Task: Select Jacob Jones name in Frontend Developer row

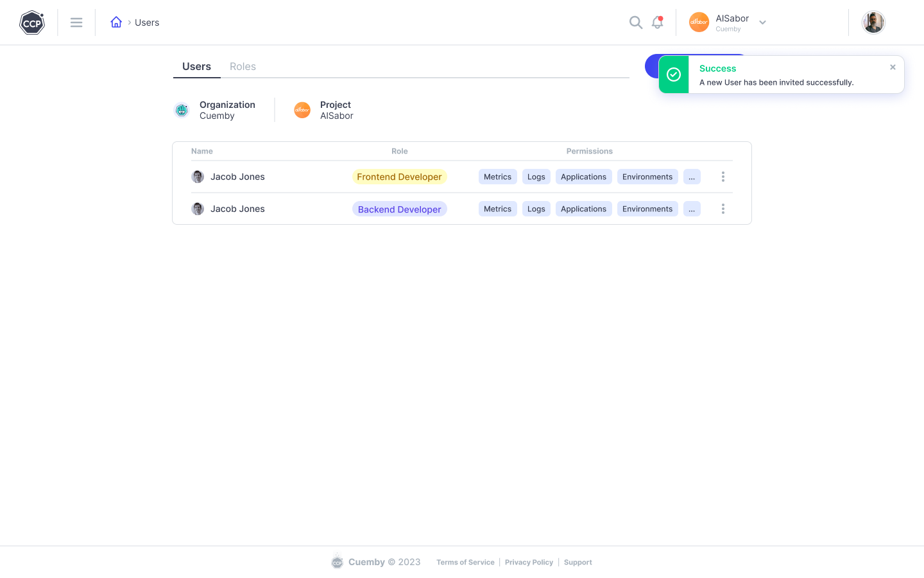Action: tap(237, 177)
